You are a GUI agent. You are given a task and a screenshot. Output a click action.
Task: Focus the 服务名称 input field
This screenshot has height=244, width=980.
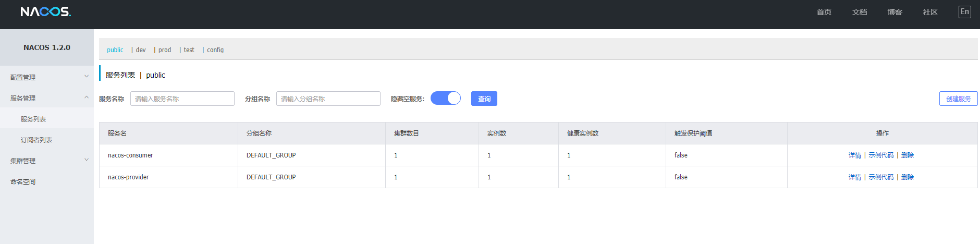click(182, 99)
